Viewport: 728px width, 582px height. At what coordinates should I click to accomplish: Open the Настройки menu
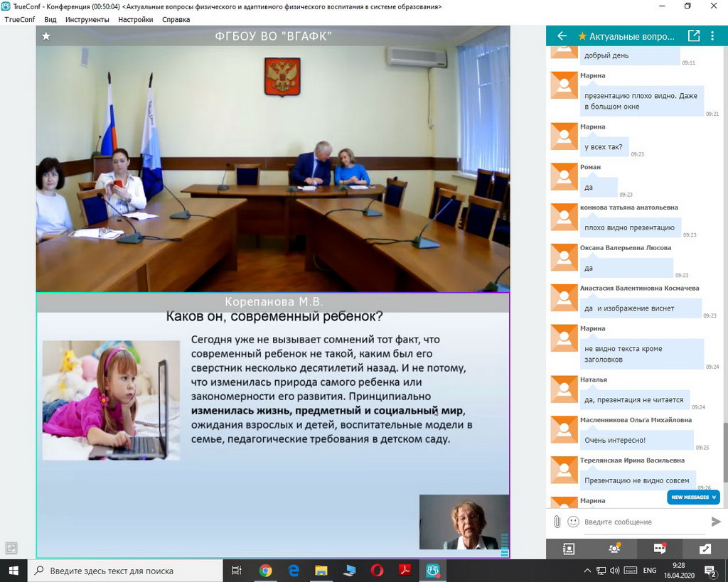(x=136, y=20)
